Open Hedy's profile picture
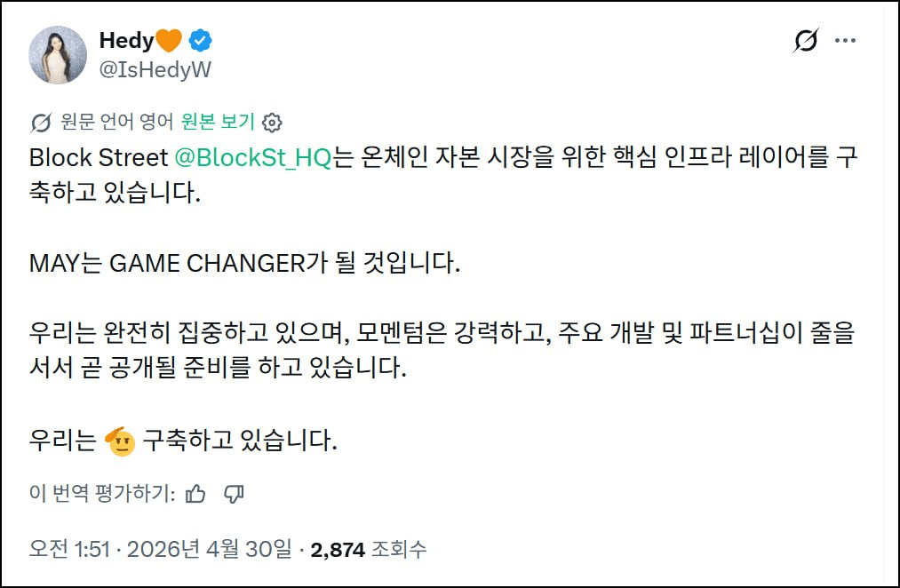Image resolution: width=900 pixels, height=588 pixels. [59, 55]
